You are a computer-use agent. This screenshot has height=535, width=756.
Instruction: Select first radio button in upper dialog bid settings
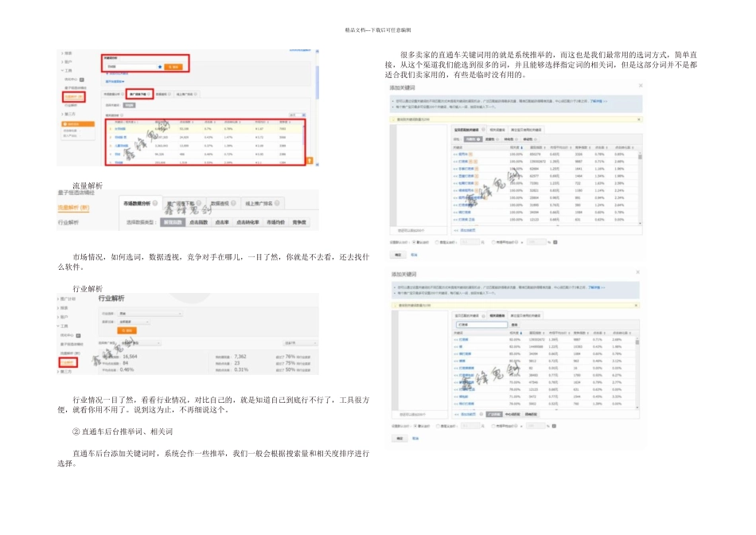point(414,242)
